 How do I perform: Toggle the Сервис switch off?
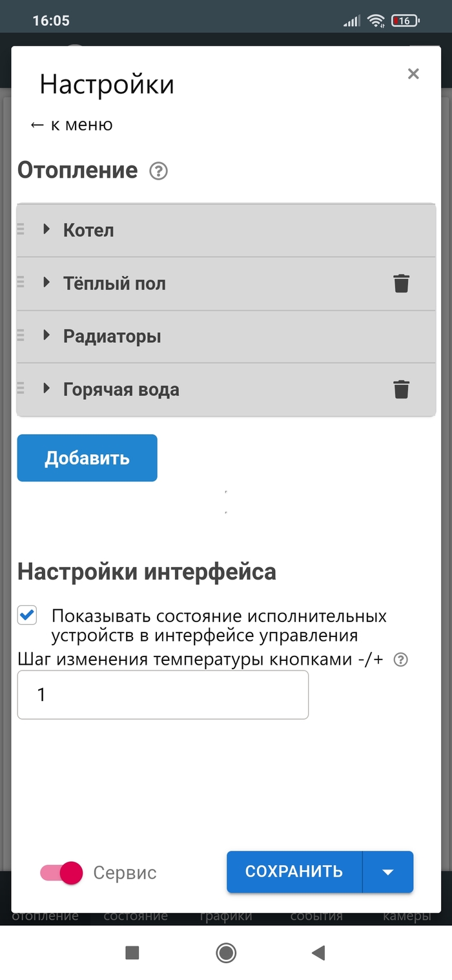(x=62, y=873)
